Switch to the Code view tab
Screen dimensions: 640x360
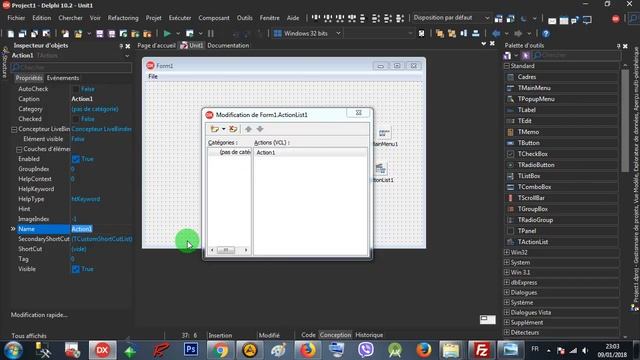[x=308, y=335]
